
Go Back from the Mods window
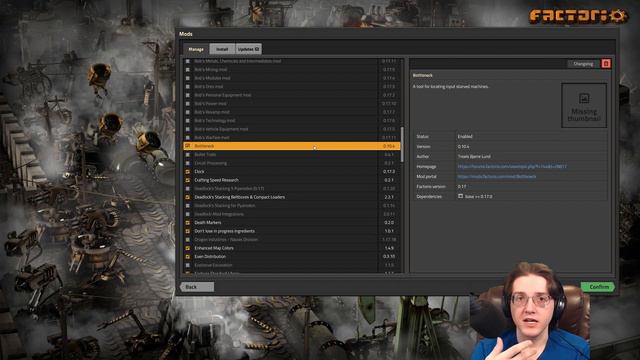(x=197, y=287)
